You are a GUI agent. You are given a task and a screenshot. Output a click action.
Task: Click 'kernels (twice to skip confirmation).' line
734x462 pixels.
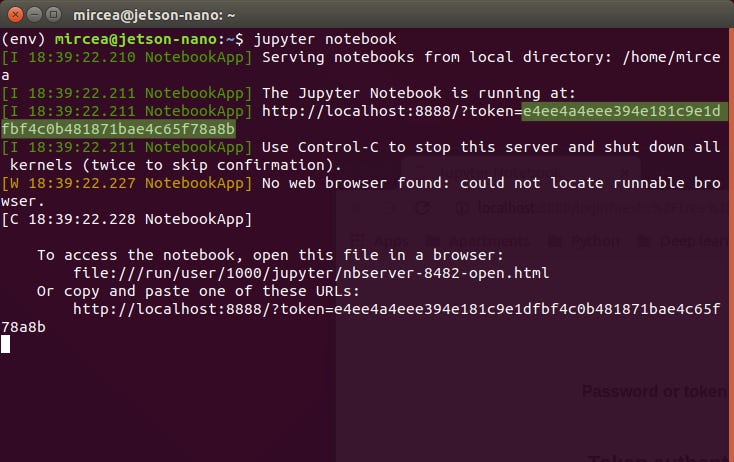tap(176, 165)
